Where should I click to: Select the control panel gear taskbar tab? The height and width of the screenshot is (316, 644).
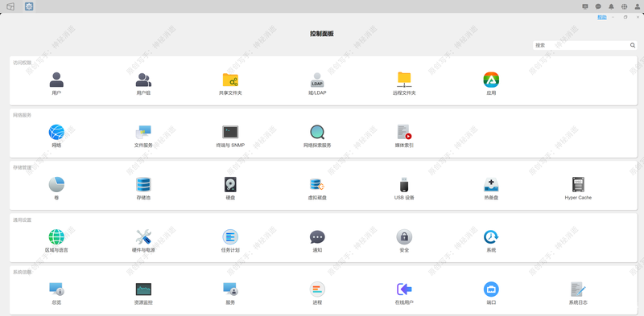click(29, 6)
